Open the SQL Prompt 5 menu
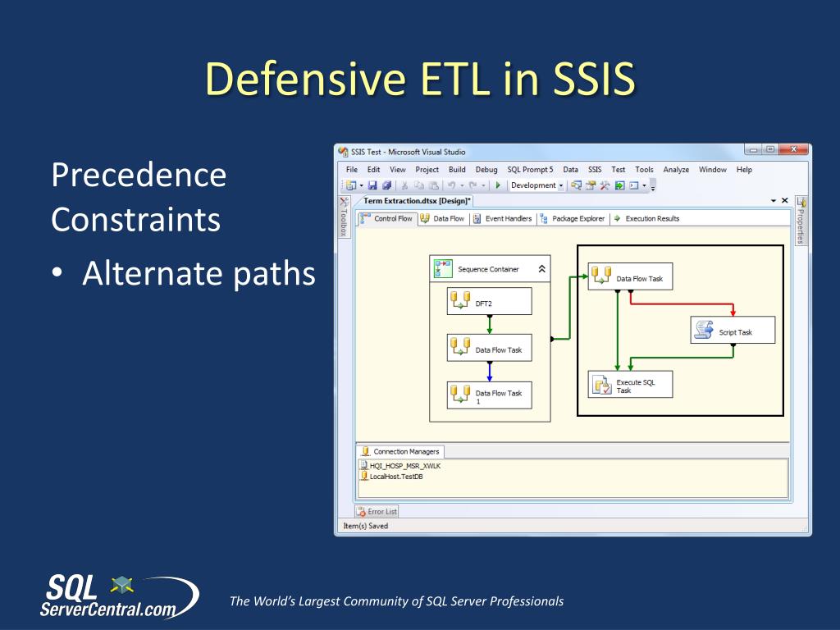Screen dimensions: 840x630 pyautogui.click(x=530, y=169)
